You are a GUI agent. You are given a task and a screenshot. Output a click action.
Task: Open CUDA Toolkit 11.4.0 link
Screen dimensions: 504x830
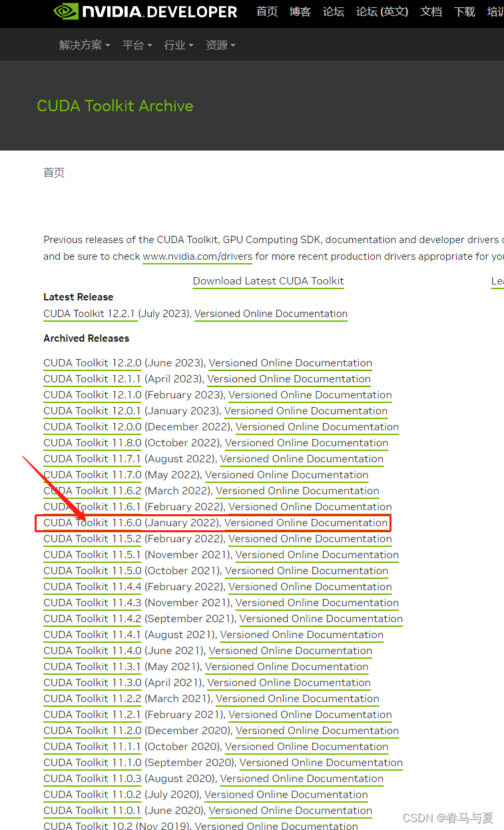(93, 651)
